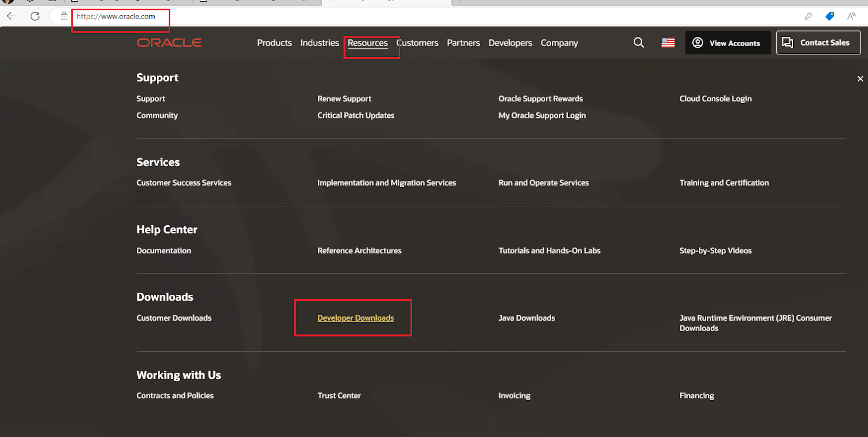This screenshot has width=868, height=437.
Task: Open the site search magnifier
Action: point(639,42)
